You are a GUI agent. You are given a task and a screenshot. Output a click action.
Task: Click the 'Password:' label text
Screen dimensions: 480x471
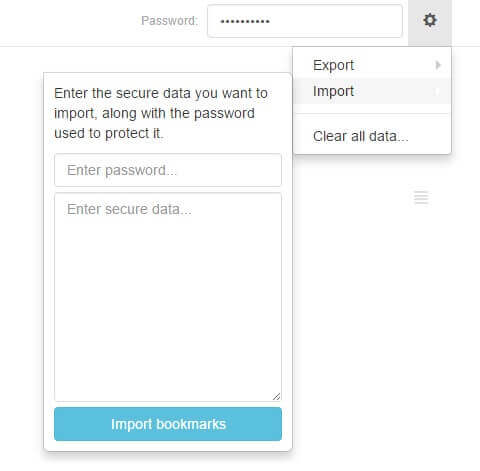169,21
